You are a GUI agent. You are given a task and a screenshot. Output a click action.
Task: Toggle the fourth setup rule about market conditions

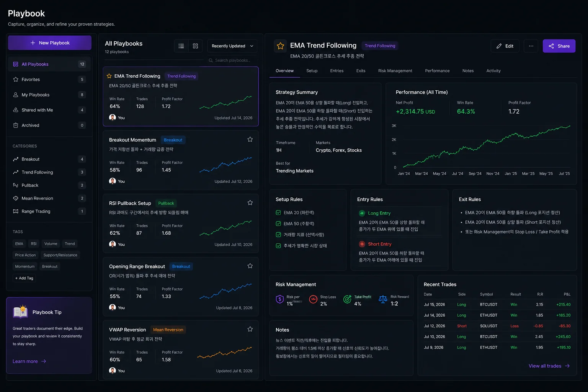tap(278, 246)
